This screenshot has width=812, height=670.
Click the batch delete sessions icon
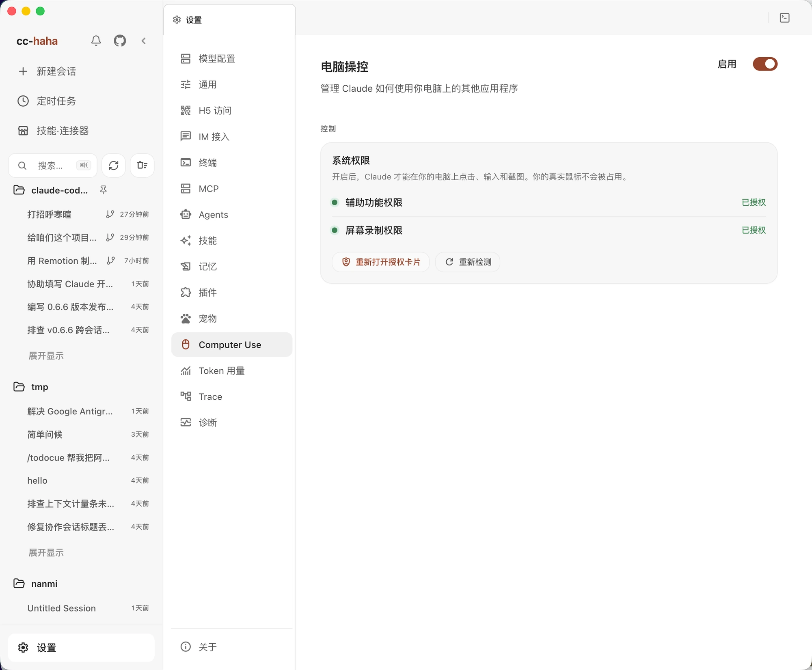[142, 166]
